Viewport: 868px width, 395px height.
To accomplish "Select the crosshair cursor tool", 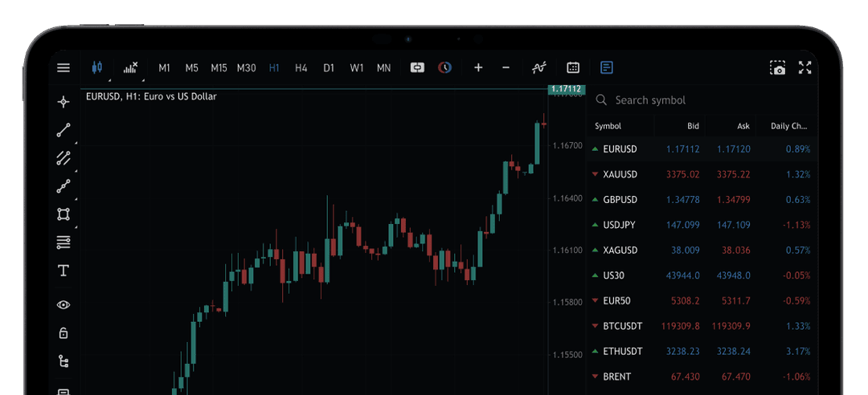I will 63,102.
